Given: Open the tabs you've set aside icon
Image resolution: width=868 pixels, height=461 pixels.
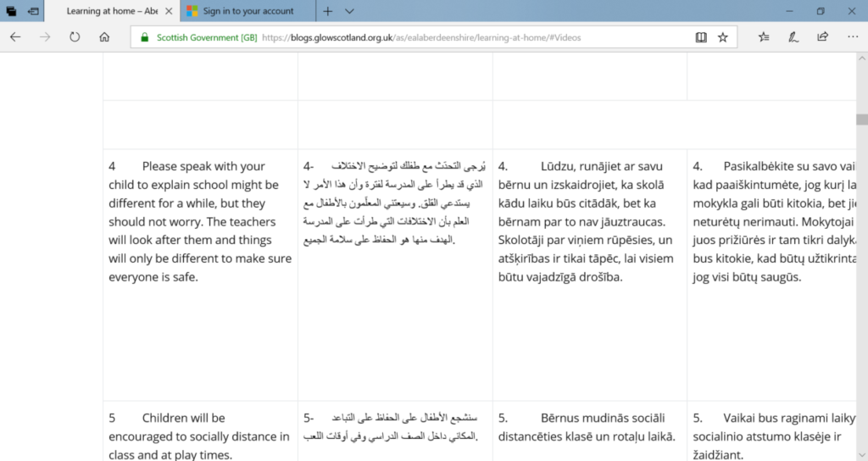Looking at the screenshot, I should point(11,11).
